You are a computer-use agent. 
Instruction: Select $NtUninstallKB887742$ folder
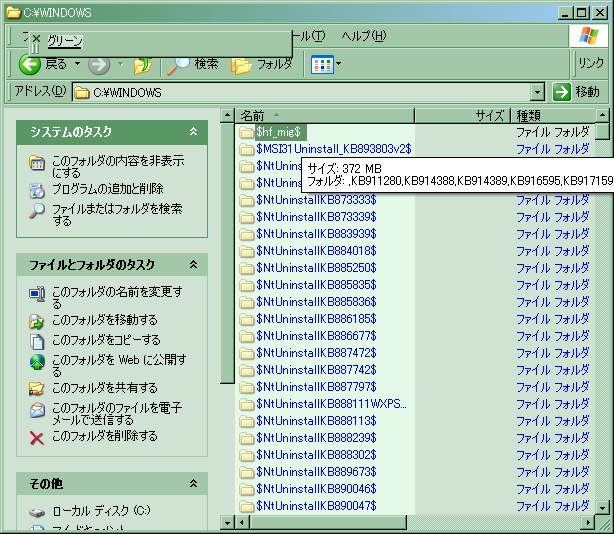tap(316, 370)
